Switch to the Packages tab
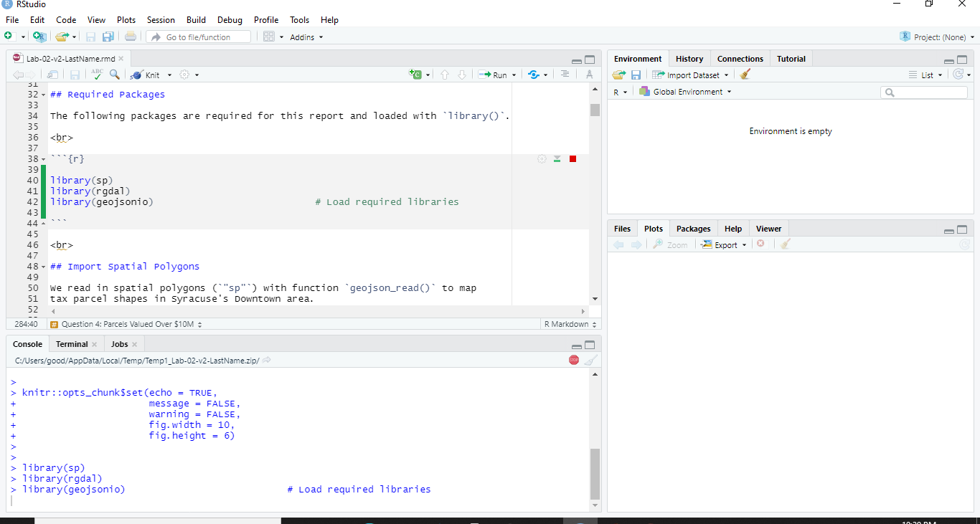The height and width of the screenshot is (524, 980). pos(692,228)
